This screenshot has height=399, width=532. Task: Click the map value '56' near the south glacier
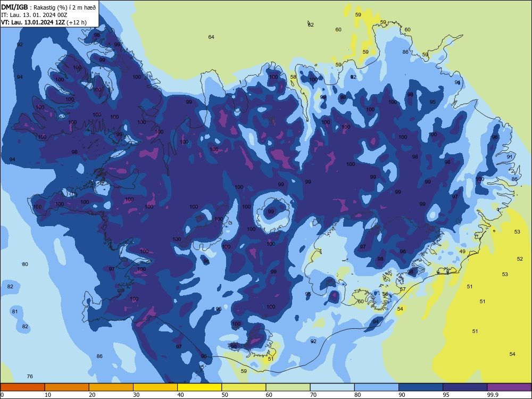[385, 294]
